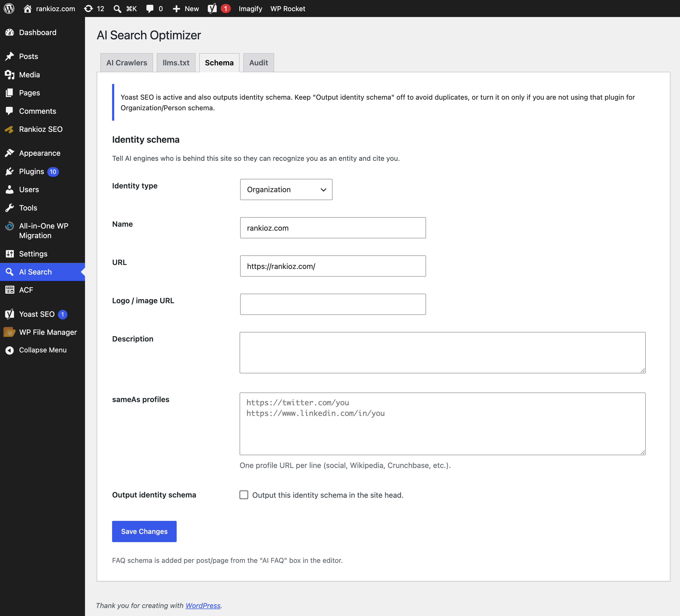Click the rankioz.com site name text
This screenshot has width=680, height=616.
point(56,9)
